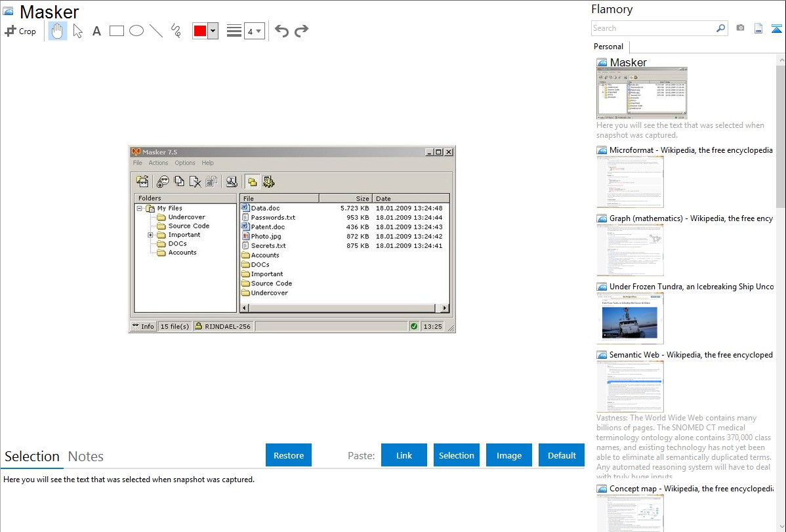Click the blue Selection paste button

456,455
